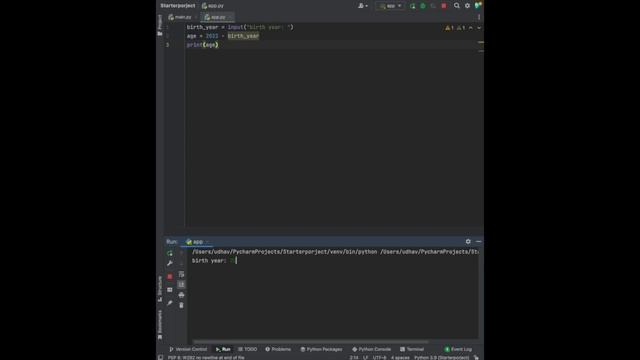Open the TODO tool window
Screen dimensions: 640x360
[248, 349]
